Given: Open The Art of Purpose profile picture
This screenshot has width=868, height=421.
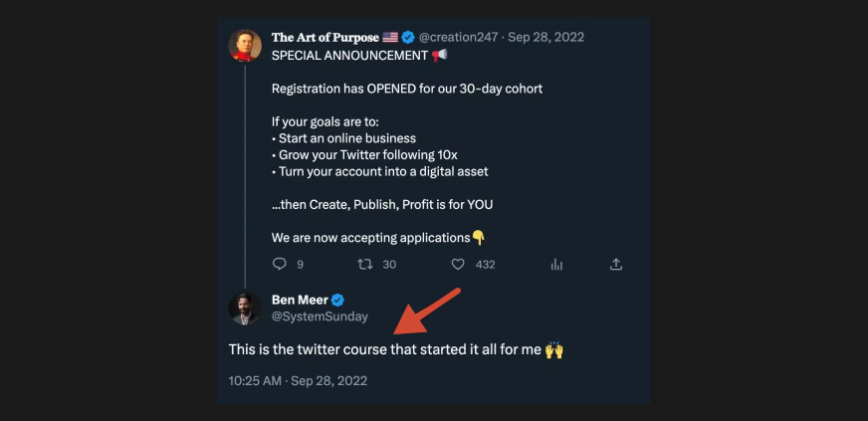Looking at the screenshot, I should (x=245, y=46).
